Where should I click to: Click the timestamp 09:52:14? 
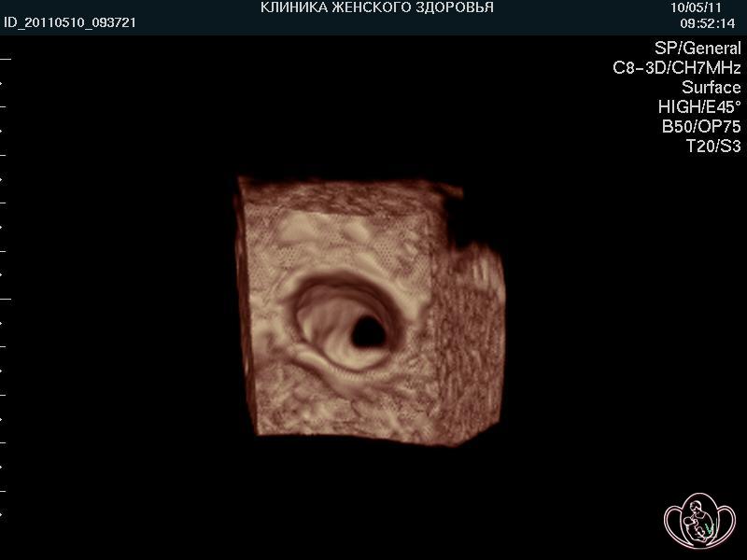click(708, 23)
